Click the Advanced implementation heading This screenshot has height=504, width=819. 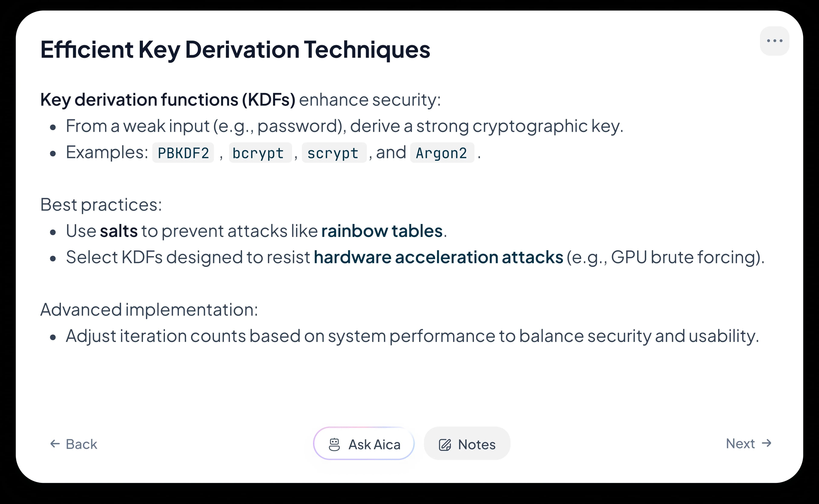149,309
